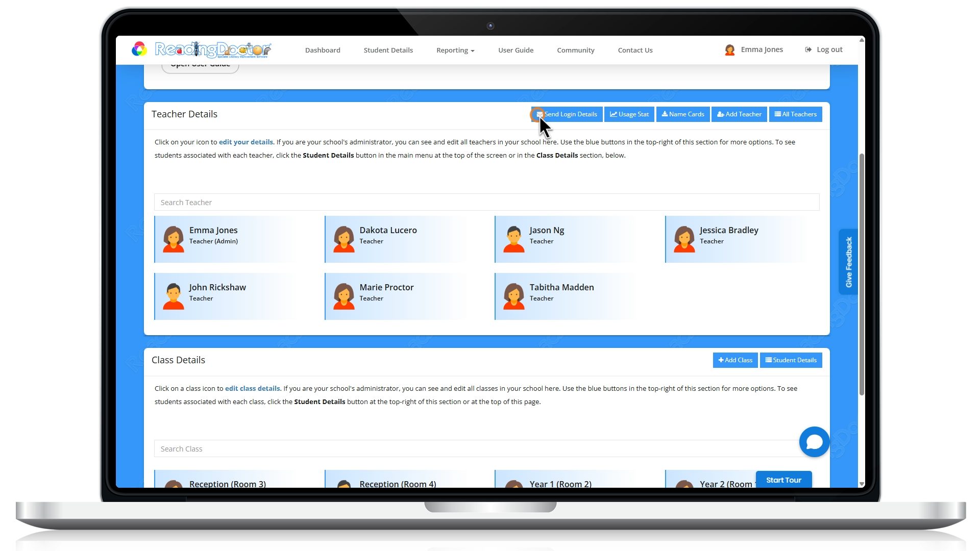
Task: Focus the Search Teacher field
Action: click(486, 202)
